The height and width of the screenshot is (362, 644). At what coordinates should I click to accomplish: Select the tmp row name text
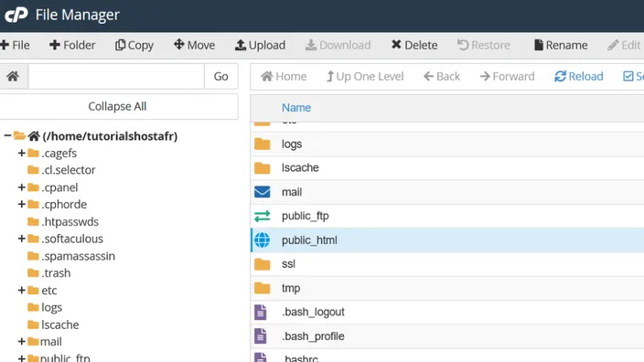(x=291, y=288)
